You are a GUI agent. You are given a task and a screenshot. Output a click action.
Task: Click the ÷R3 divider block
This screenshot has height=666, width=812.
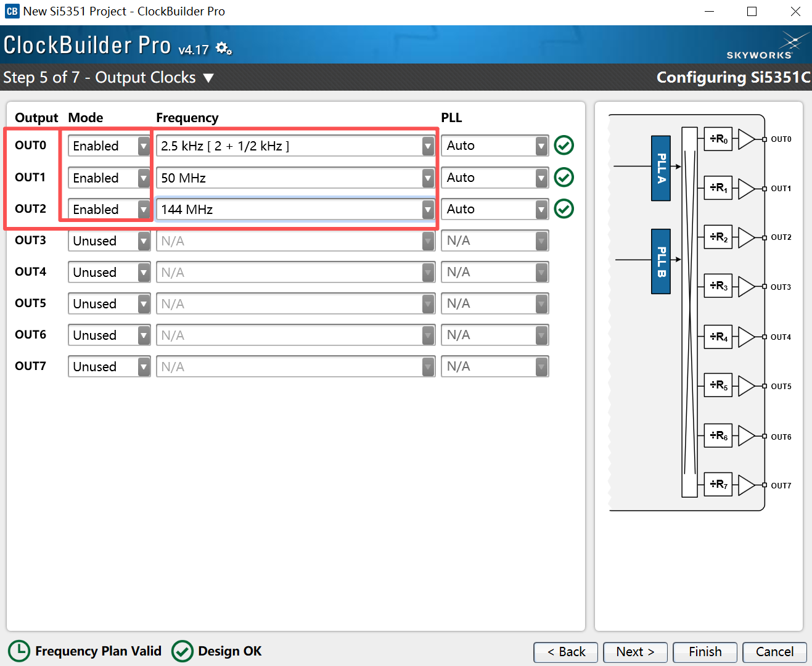pyautogui.click(x=718, y=287)
